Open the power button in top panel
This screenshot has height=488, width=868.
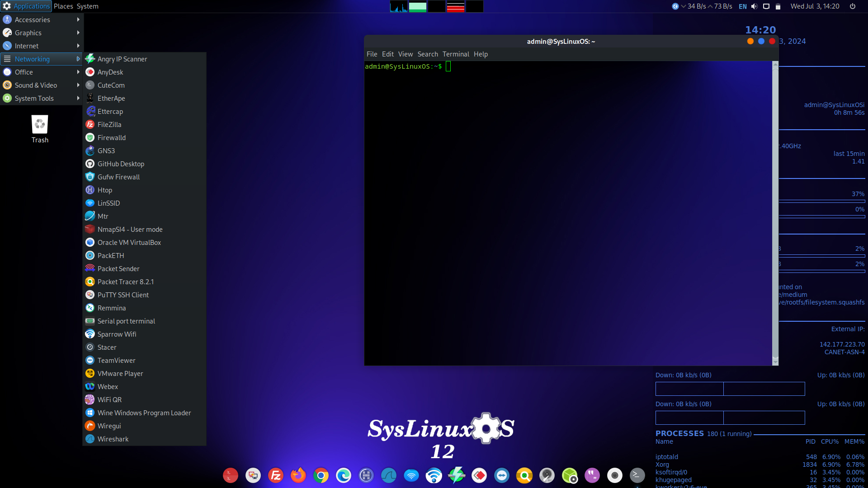point(853,6)
